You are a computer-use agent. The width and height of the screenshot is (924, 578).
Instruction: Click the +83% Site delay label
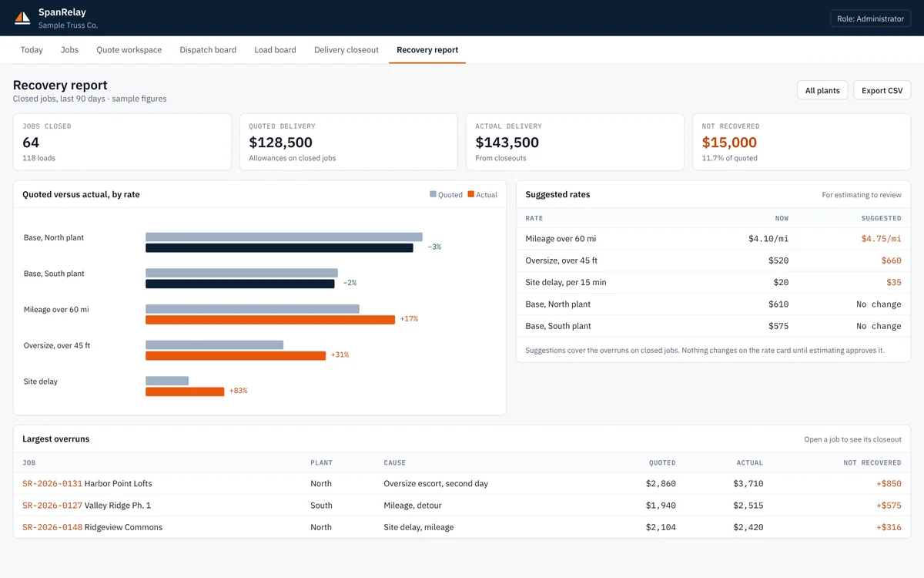(238, 391)
